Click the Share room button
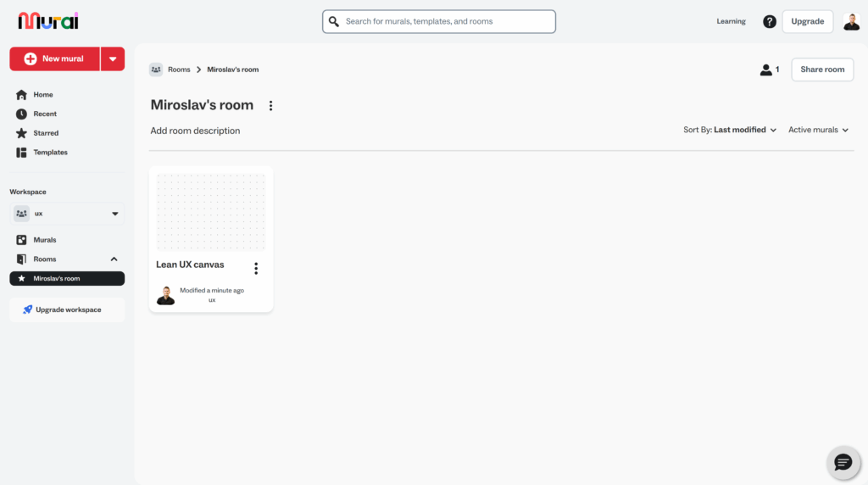This screenshot has height=485, width=868. point(822,70)
